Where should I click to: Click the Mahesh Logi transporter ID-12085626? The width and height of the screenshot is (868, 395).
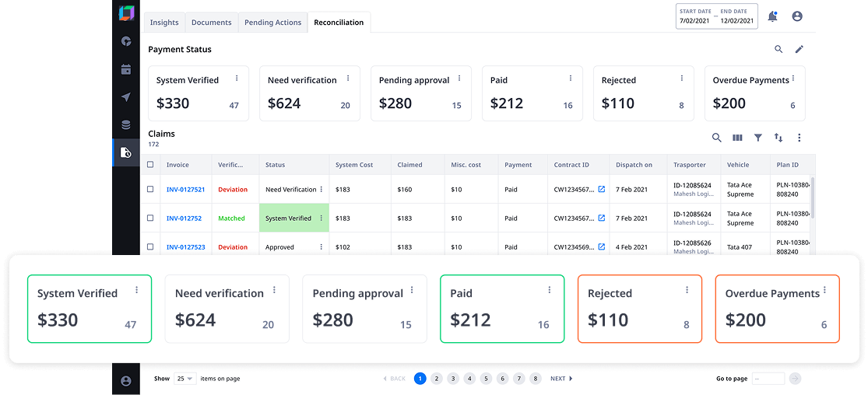693,246
